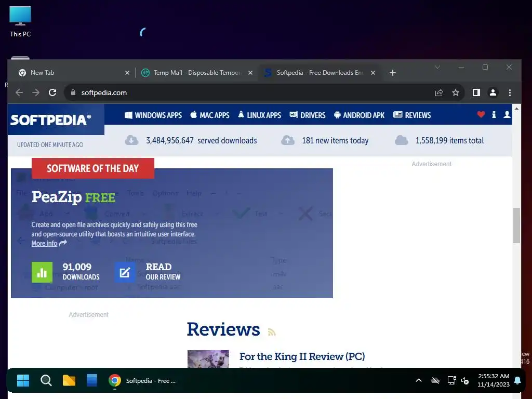Screen dimensions: 532x399
Task: Click 181 new items today text
Action: pos(335,140)
